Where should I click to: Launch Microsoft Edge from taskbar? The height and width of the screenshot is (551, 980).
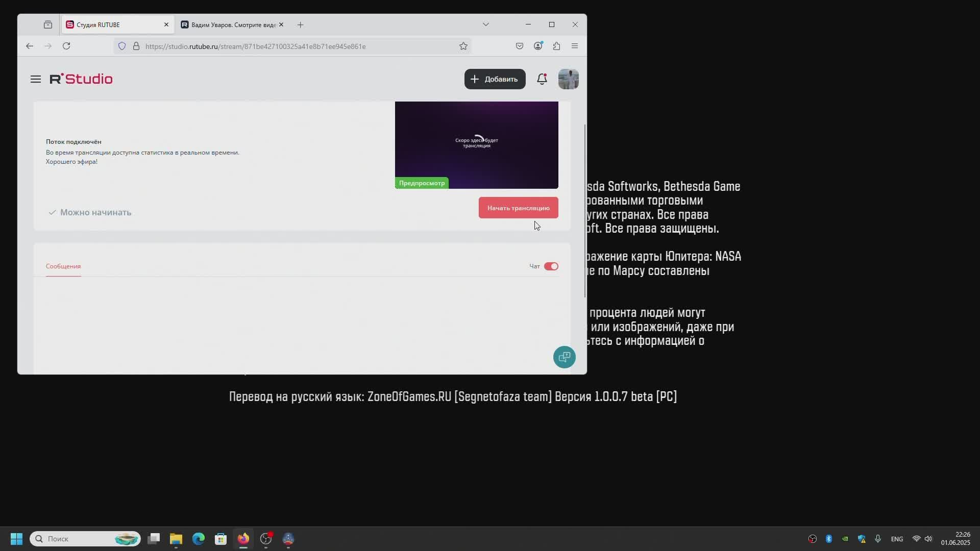199,539
